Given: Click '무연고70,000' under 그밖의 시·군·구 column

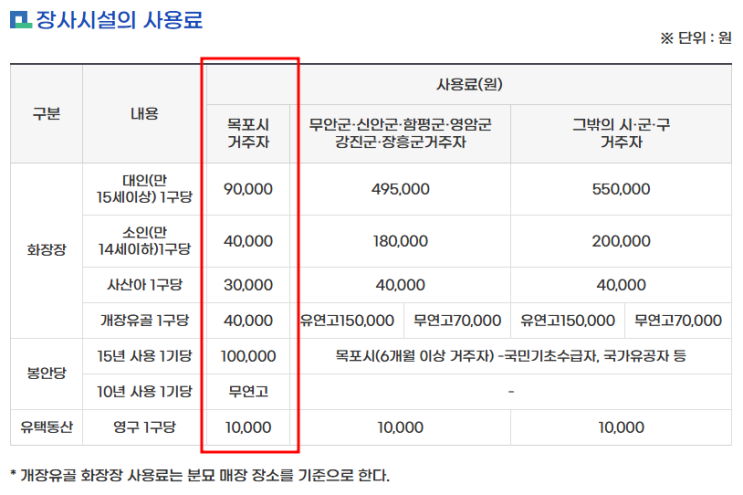Looking at the screenshot, I should 678,321.
